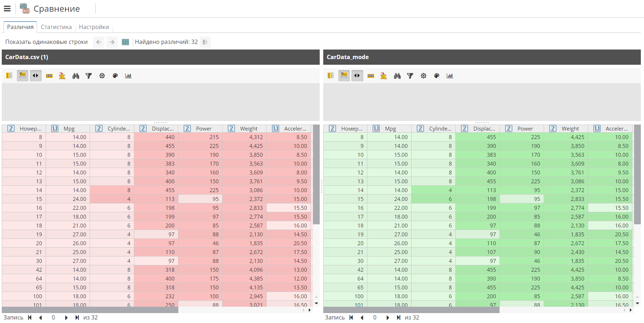Switch to the Статистика tab
This screenshot has width=644, height=323.
pos(56,27)
